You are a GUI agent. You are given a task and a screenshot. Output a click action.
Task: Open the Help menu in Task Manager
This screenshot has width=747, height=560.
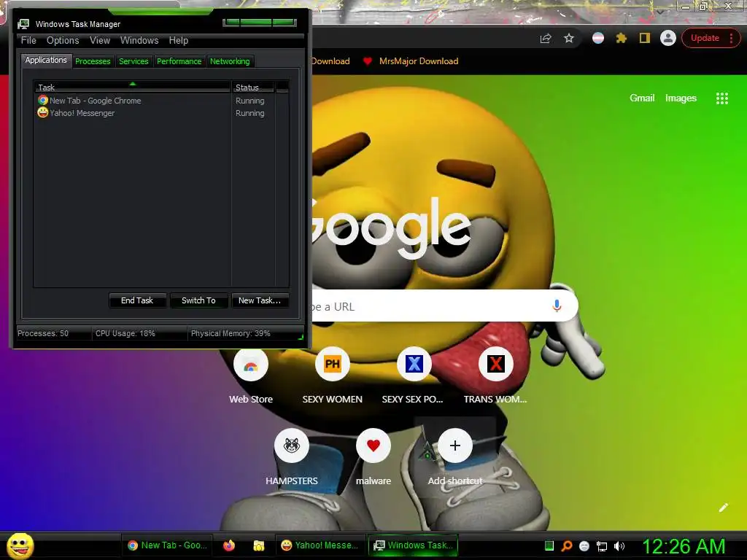[x=179, y=41]
